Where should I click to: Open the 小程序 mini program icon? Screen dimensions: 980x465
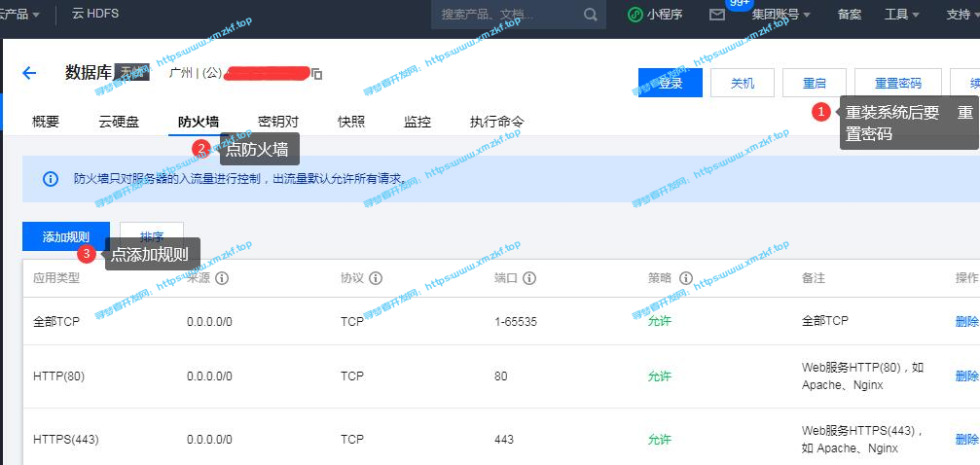click(x=635, y=15)
